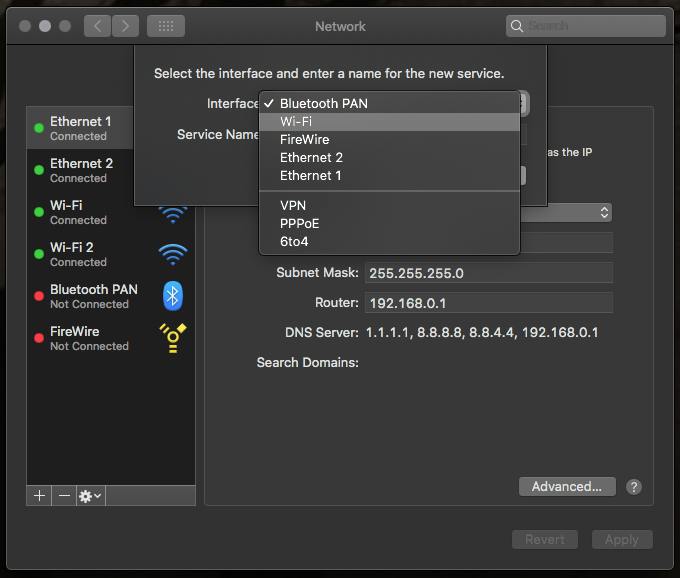Click the Bluetooth icon in service list
This screenshot has height=578, width=680.
(x=173, y=296)
